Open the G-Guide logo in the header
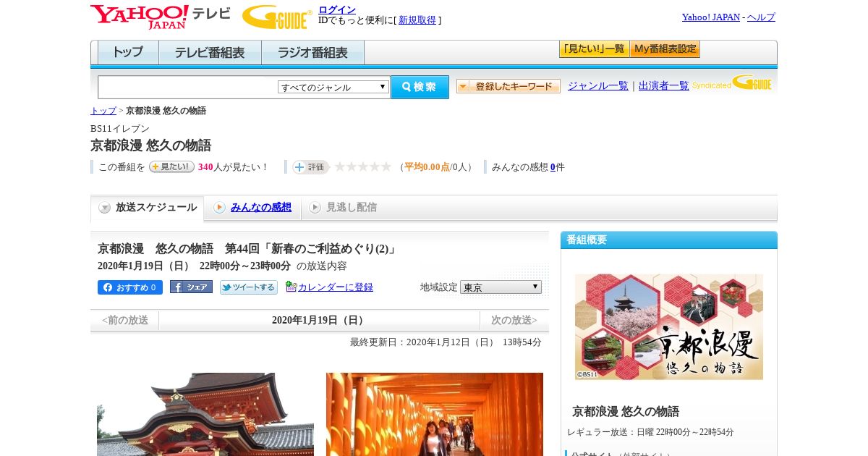Viewport: 868px width, 456px height. [277, 17]
